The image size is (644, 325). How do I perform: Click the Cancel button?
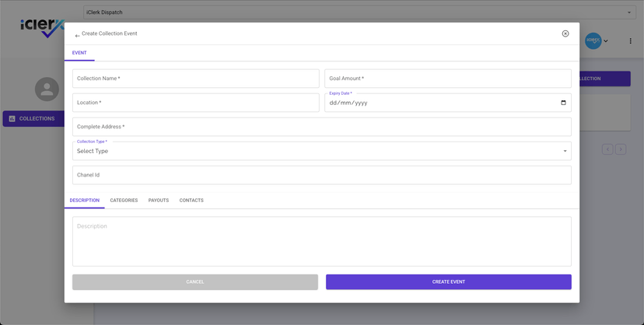pos(195,281)
